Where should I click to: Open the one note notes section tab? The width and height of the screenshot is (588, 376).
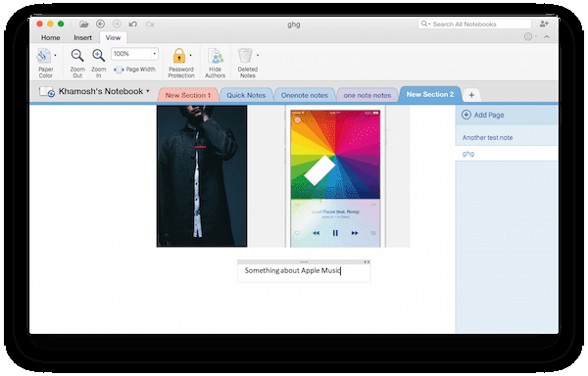367,95
